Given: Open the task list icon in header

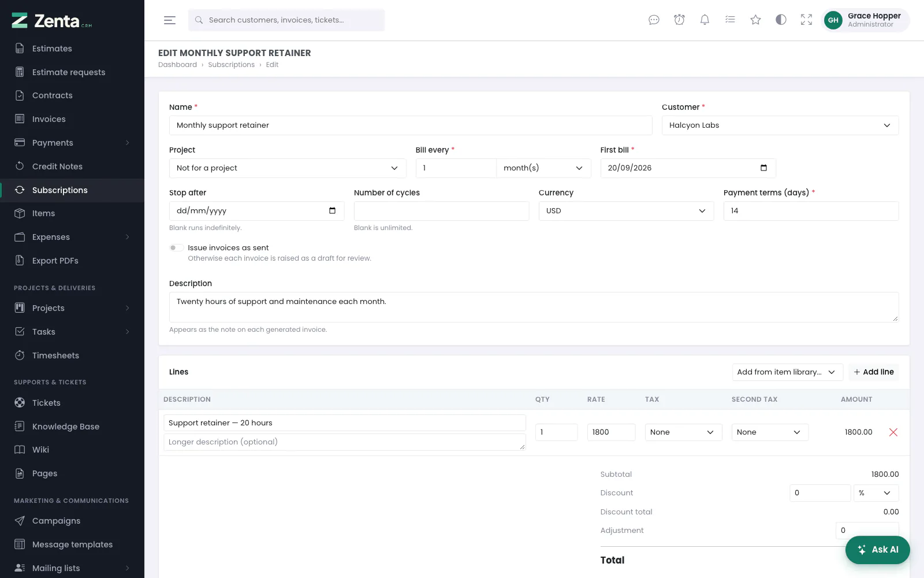Looking at the screenshot, I should click(730, 20).
